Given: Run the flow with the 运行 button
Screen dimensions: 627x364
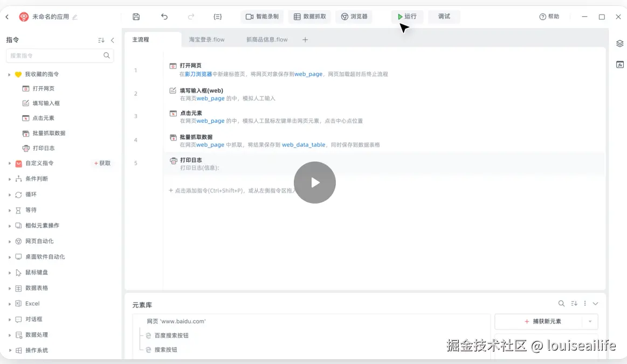Looking at the screenshot, I should (x=407, y=16).
